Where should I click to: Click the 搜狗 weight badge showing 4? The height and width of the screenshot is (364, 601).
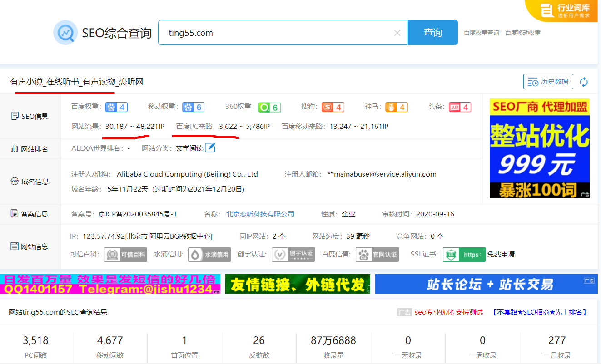[x=333, y=107]
